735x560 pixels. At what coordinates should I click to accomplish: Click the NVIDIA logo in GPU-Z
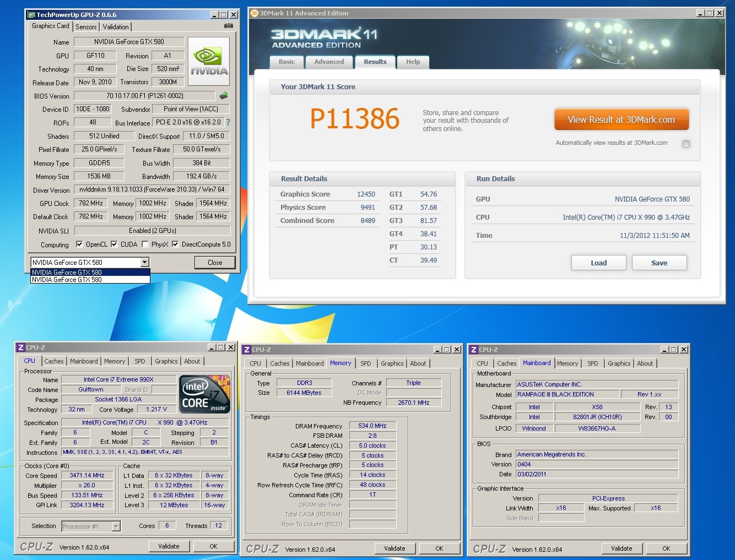[209, 62]
